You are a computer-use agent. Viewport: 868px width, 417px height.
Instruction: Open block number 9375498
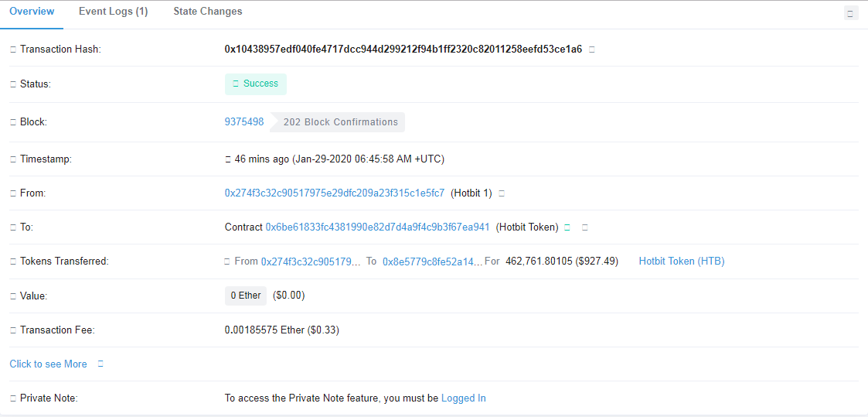tap(244, 121)
